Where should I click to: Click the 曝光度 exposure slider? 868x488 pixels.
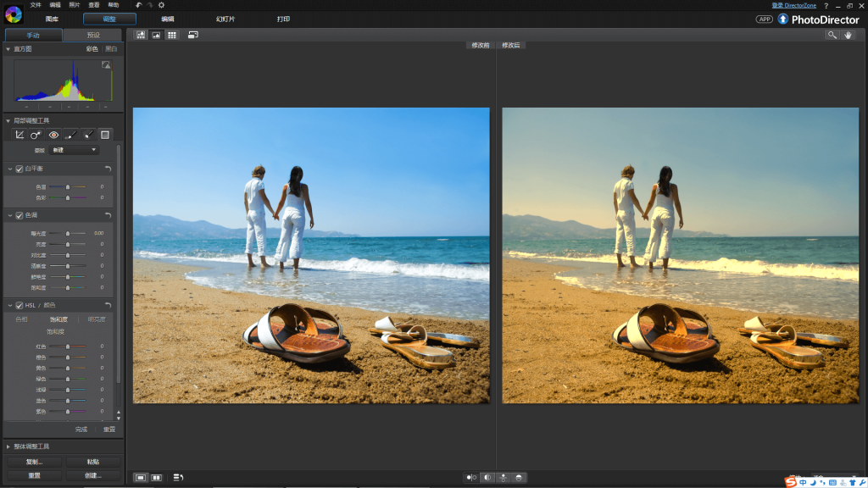point(67,233)
